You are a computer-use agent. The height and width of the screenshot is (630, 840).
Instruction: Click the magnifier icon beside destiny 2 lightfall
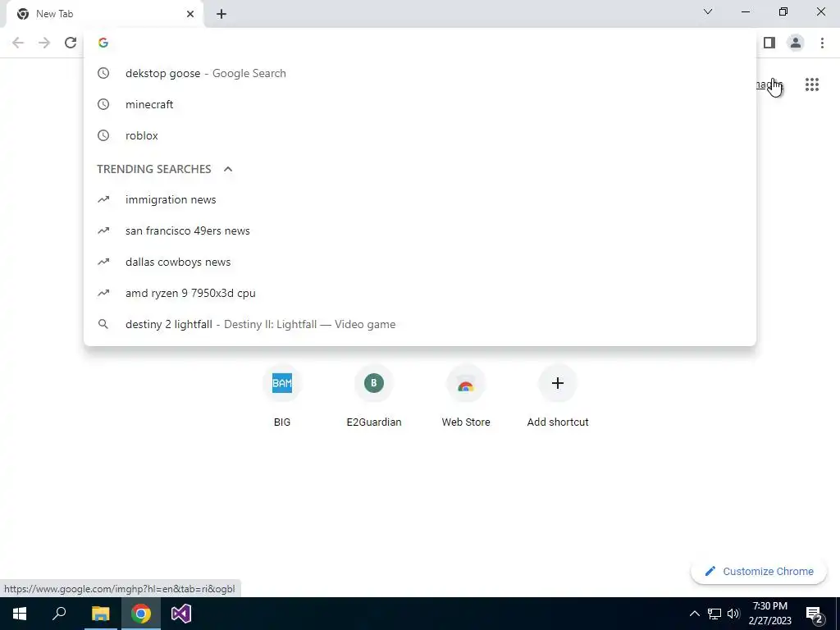click(x=103, y=324)
